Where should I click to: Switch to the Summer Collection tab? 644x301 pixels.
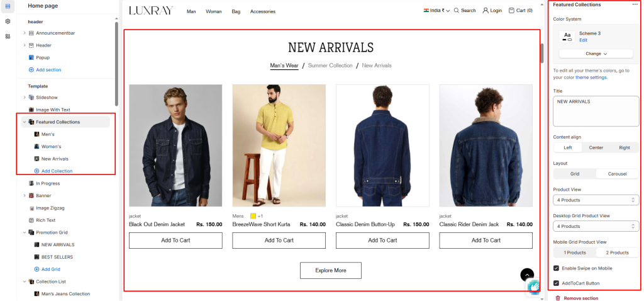coord(330,65)
